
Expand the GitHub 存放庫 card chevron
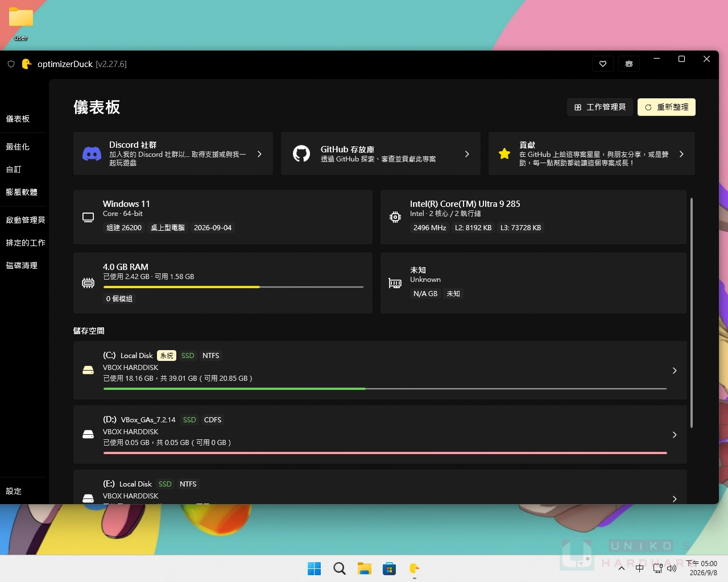(467, 154)
